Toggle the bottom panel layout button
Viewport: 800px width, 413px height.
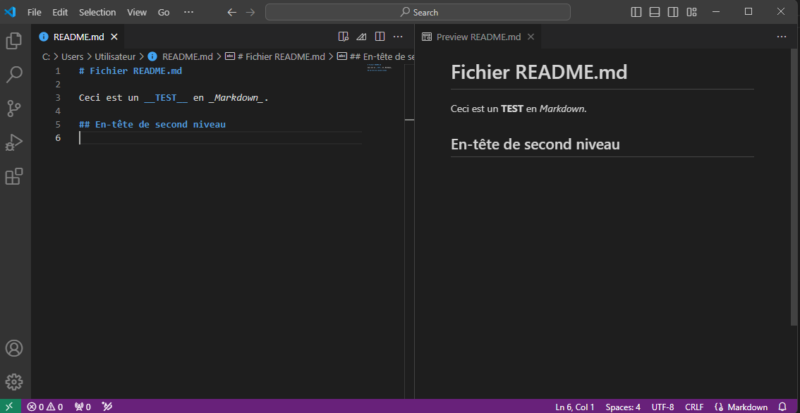655,12
